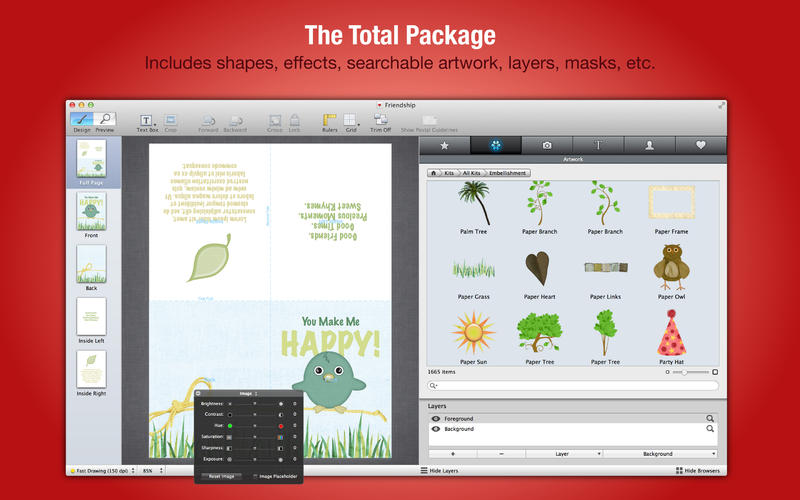Select the Paper Frame artwork

671,203
